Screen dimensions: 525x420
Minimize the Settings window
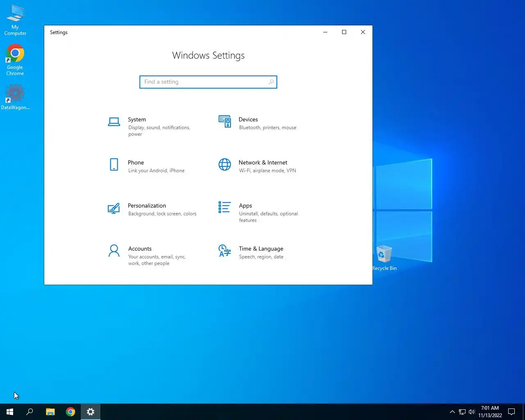325,32
